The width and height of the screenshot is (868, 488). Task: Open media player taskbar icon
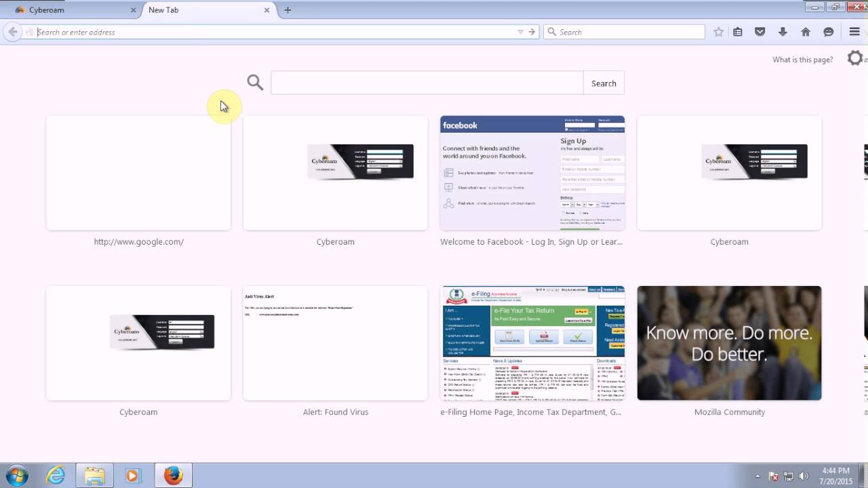click(x=132, y=476)
